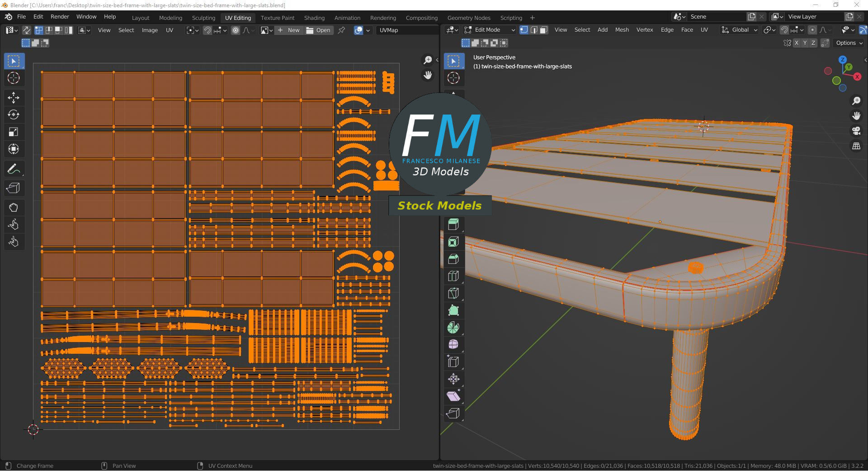Viewport: 868px width, 471px height.
Task: Activate the Poly Build tool
Action: 453,310
